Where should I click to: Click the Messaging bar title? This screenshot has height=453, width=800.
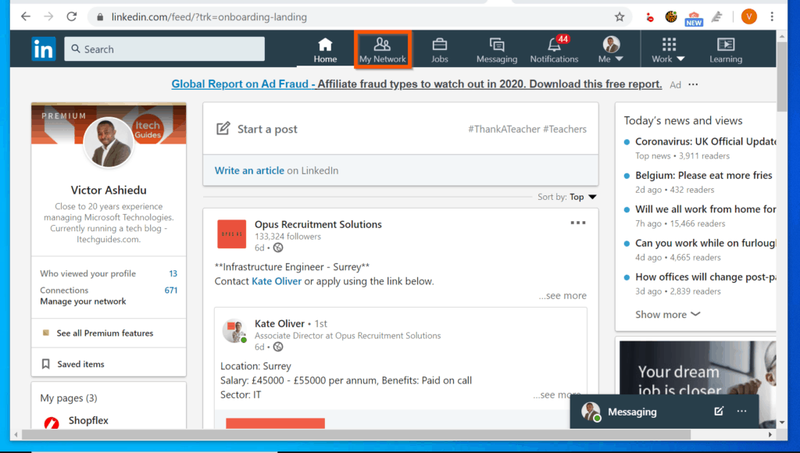coord(632,412)
